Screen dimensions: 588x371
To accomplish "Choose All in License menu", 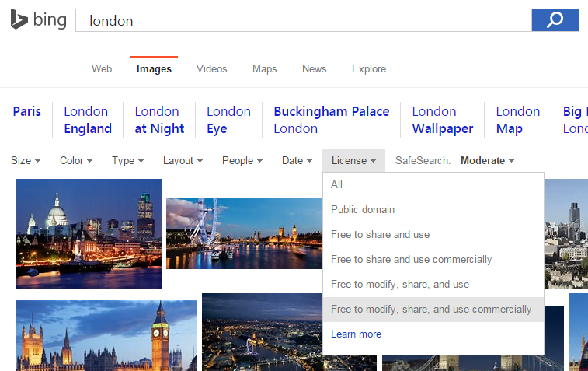I will [x=433, y=185].
